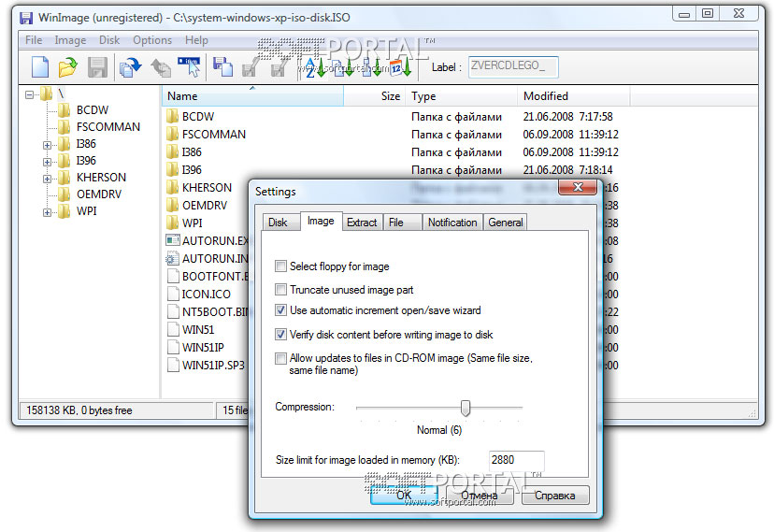
Task: Create a new image with the blank page icon
Action: coord(40,66)
